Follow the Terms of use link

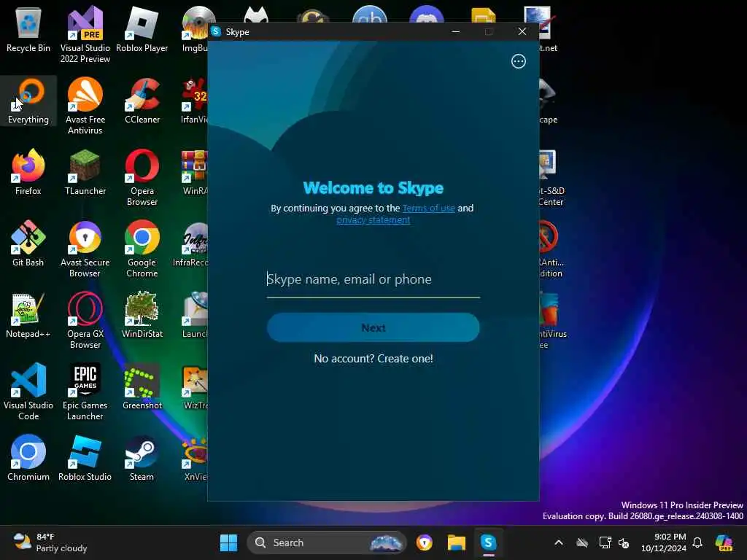(x=428, y=208)
